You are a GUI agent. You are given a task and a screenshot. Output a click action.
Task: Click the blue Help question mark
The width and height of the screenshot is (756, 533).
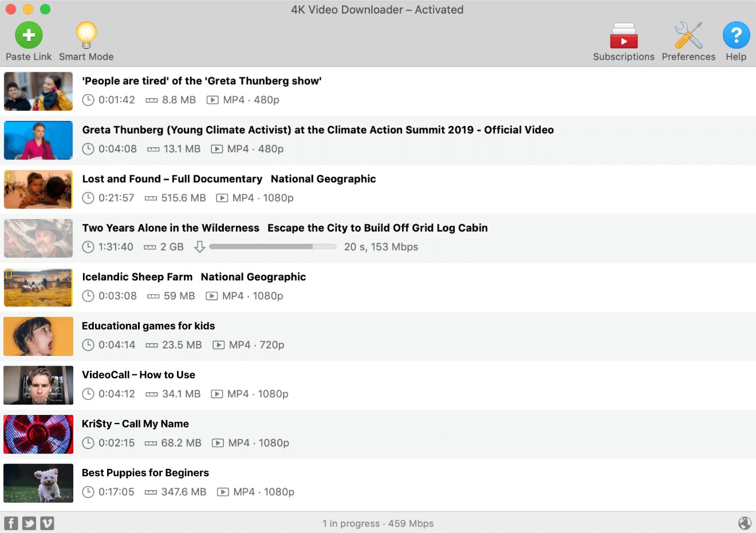click(736, 36)
